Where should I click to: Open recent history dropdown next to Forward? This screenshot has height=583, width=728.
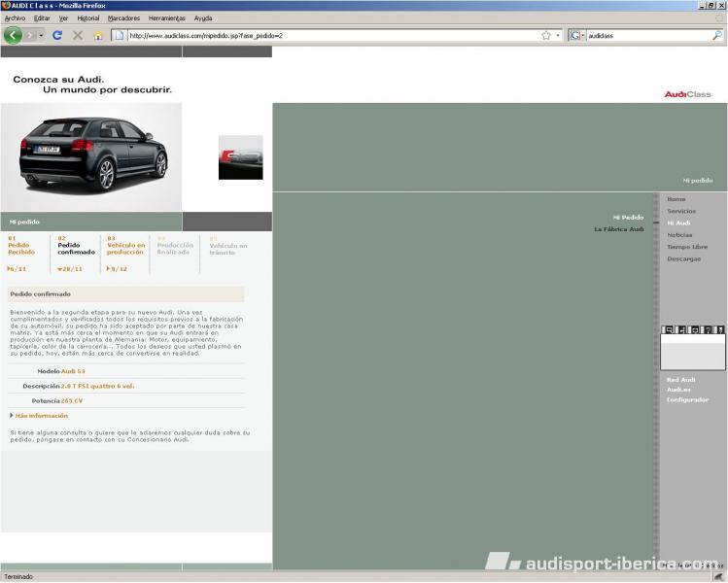click(x=42, y=35)
